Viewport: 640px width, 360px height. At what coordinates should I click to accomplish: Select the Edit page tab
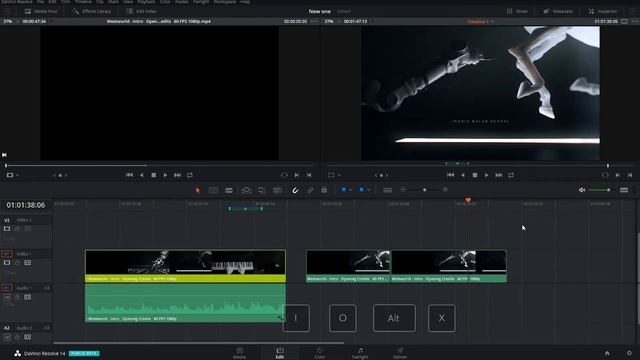coord(280,353)
